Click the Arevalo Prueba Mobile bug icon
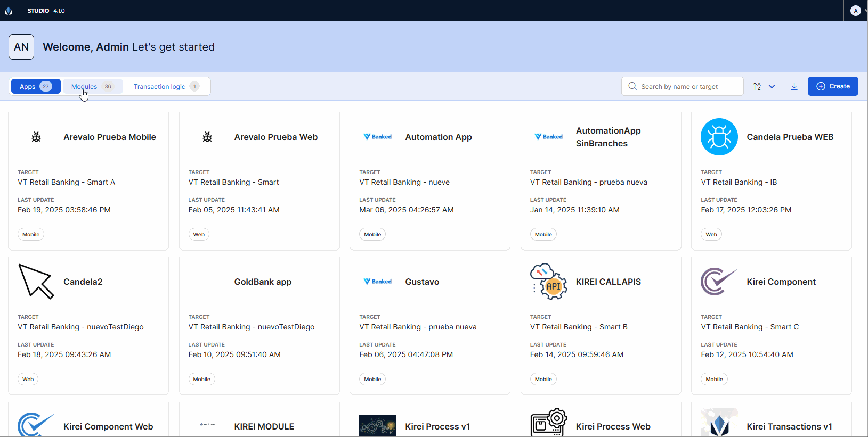Image resolution: width=868 pixels, height=437 pixels. point(36,137)
